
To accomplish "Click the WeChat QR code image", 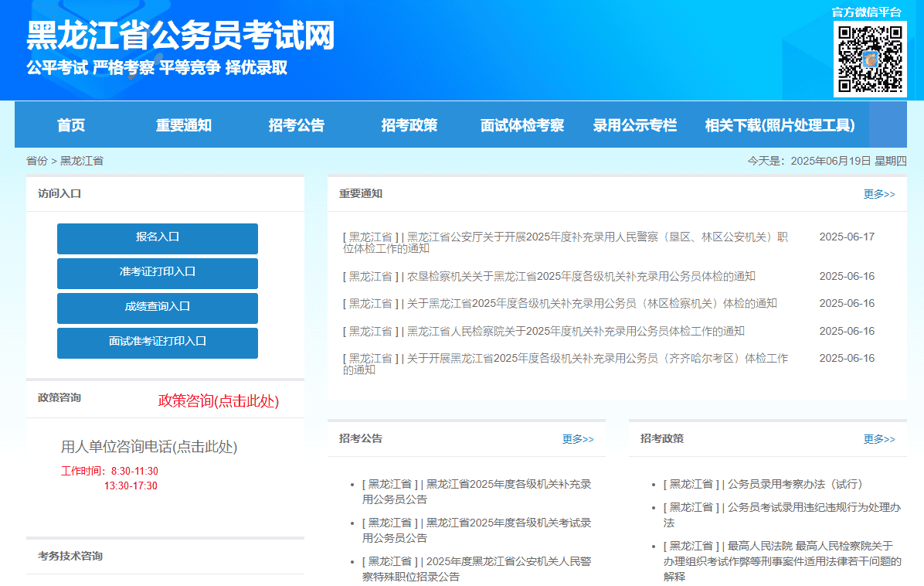I will click(x=870, y=58).
